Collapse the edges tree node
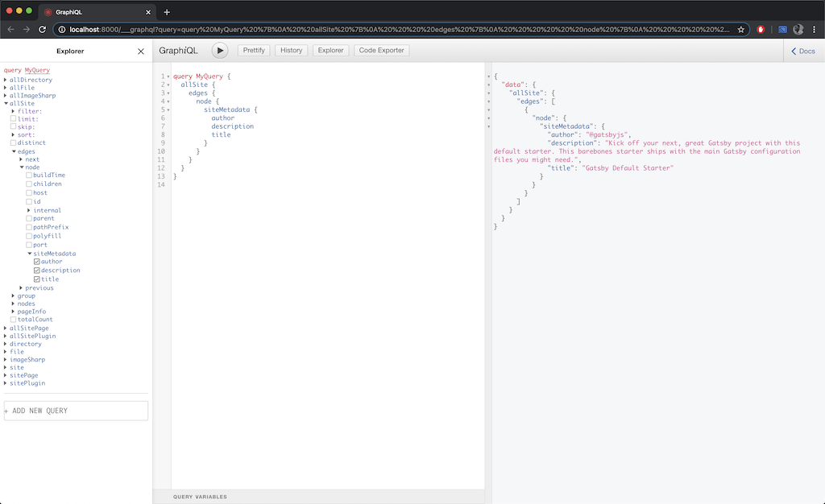 point(15,151)
